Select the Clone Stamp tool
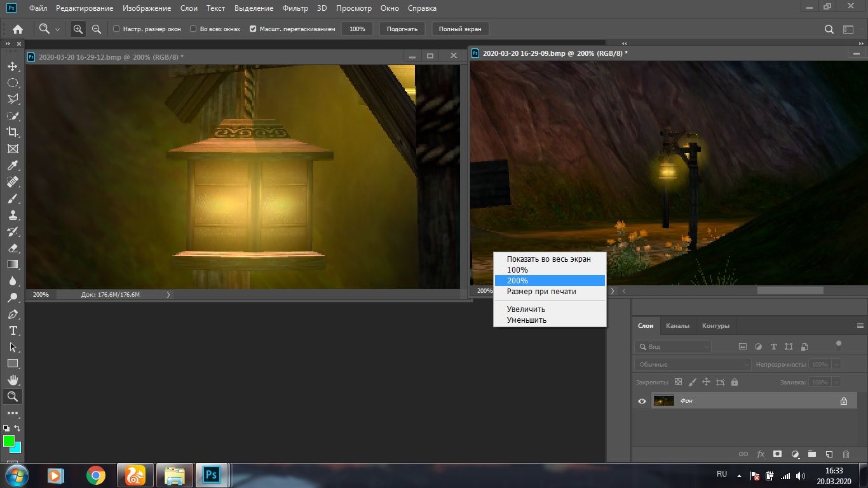This screenshot has height=488, width=868. [12, 215]
